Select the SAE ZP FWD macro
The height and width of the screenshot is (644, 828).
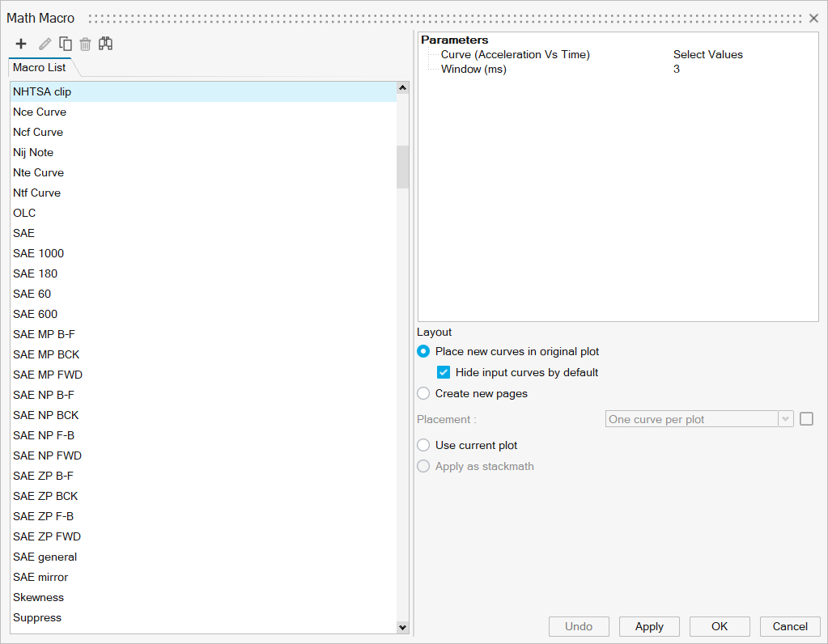click(x=203, y=537)
